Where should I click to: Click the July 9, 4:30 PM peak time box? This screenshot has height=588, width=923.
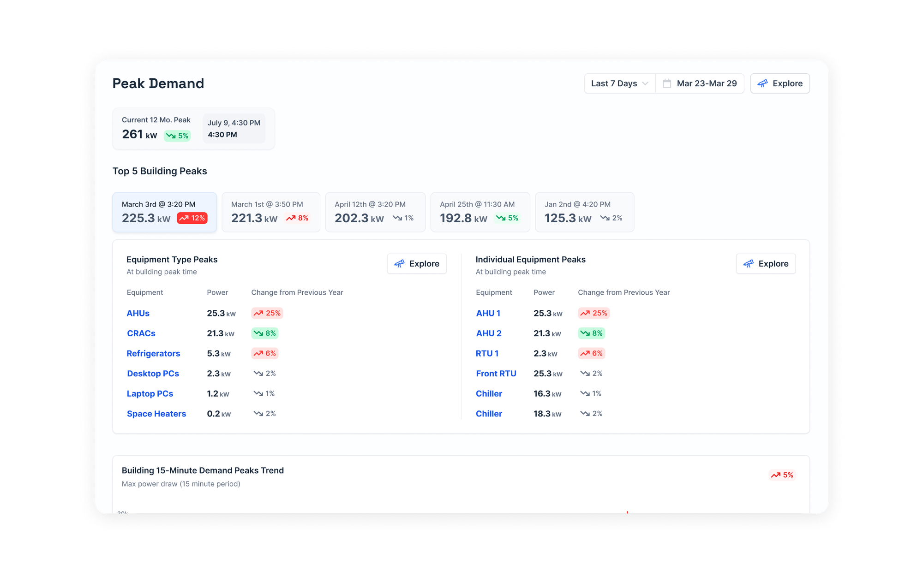(x=234, y=129)
